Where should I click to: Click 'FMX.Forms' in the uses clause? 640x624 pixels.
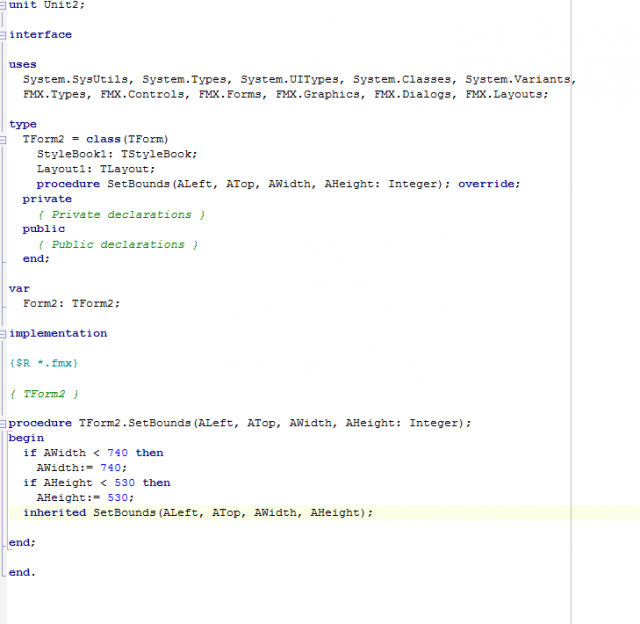(x=230, y=94)
